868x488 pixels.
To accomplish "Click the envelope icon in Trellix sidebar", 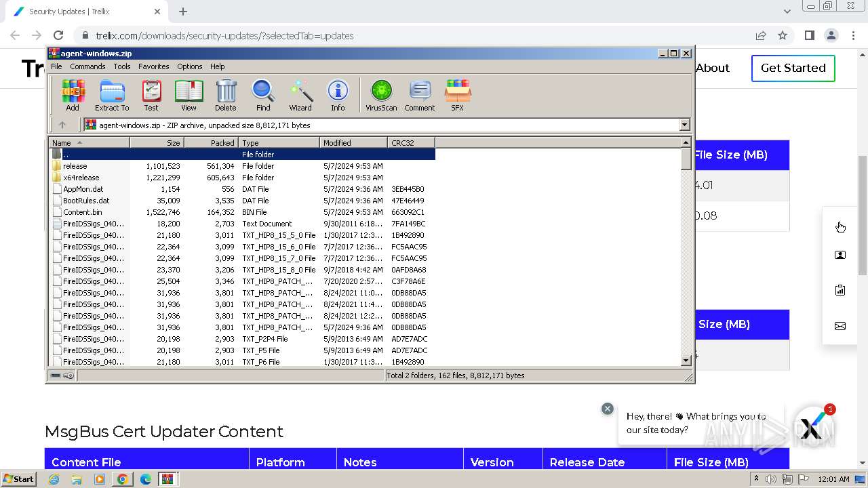I will coord(840,326).
